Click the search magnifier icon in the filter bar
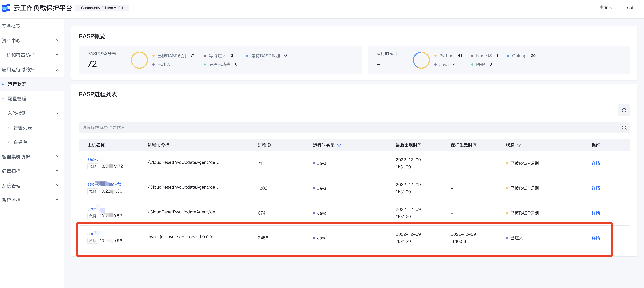The height and width of the screenshot is (288, 644). click(624, 127)
